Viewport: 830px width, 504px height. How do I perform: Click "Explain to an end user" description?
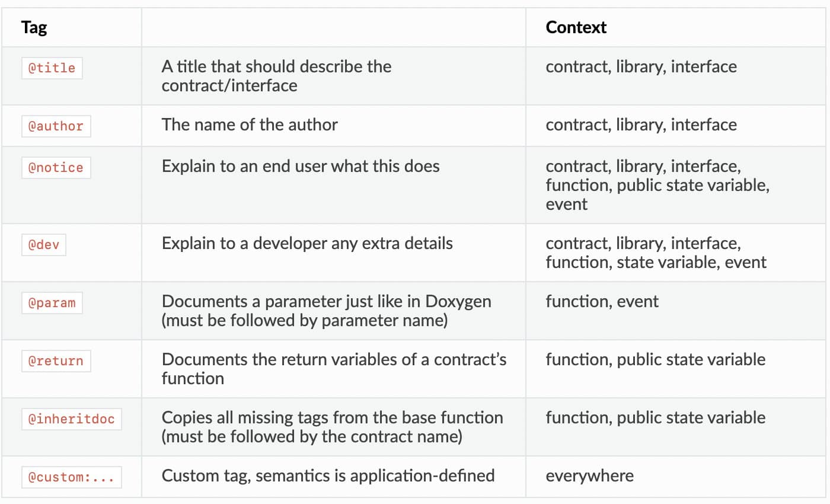coord(301,166)
